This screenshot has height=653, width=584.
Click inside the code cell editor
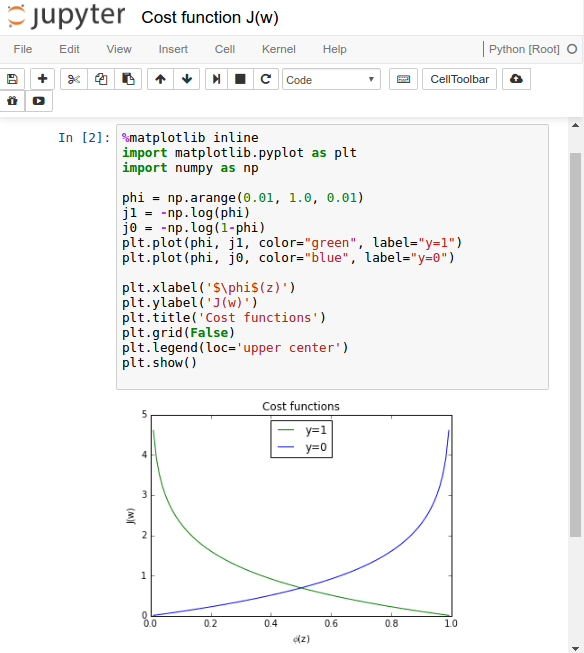[x=332, y=257]
